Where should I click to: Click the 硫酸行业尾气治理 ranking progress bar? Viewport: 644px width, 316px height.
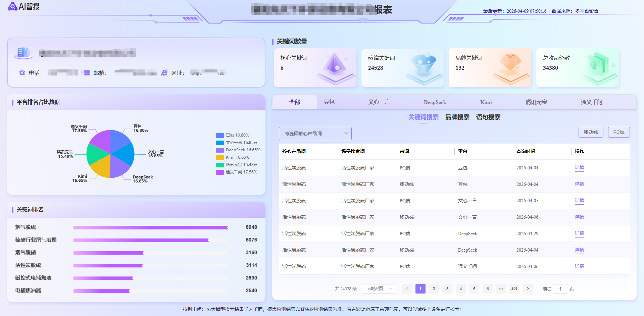151,240
